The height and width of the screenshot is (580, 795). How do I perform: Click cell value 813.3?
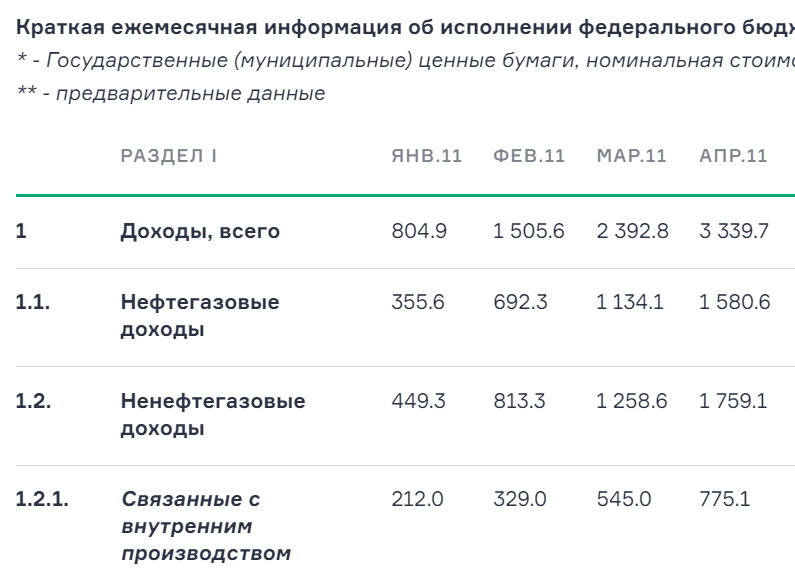point(520,401)
